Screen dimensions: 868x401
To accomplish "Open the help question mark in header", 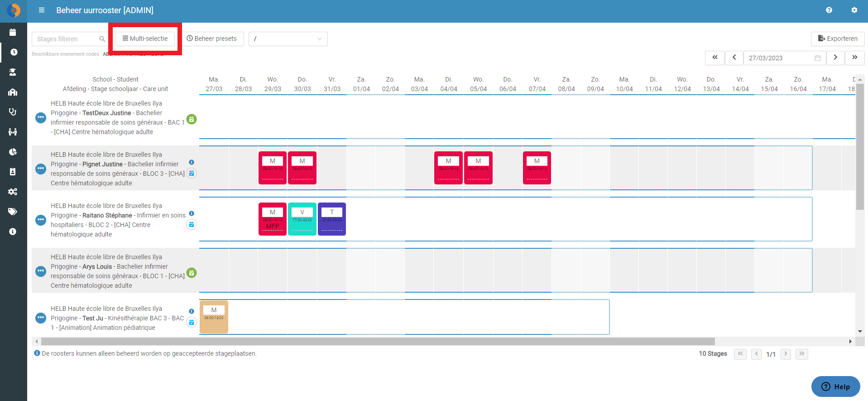I will pos(829,10).
